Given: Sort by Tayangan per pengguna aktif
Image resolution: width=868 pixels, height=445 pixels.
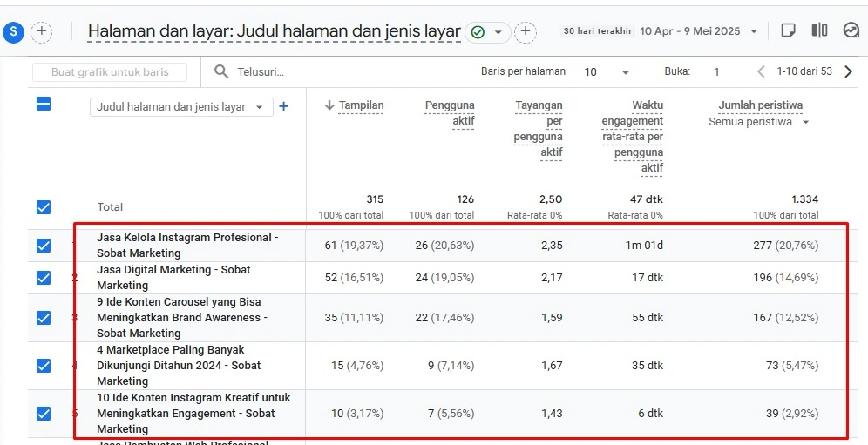Looking at the screenshot, I should pos(538,128).
